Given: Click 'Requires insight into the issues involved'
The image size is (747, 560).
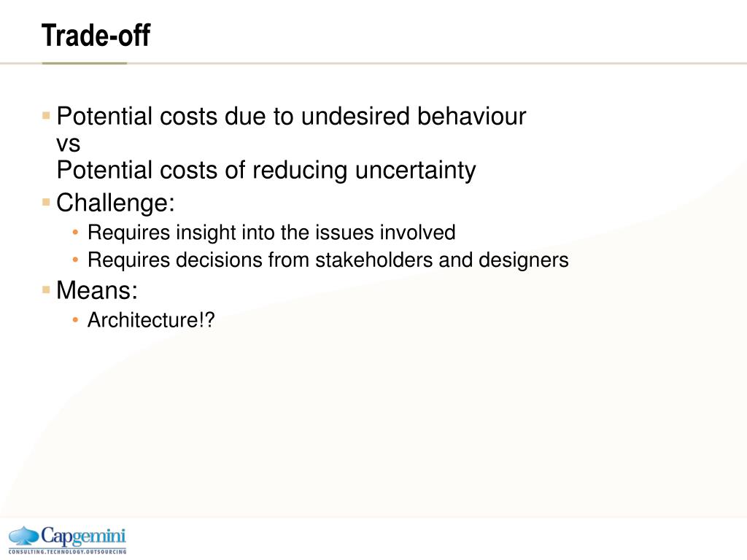Looking at the screenshot, I should click(271, 233).
